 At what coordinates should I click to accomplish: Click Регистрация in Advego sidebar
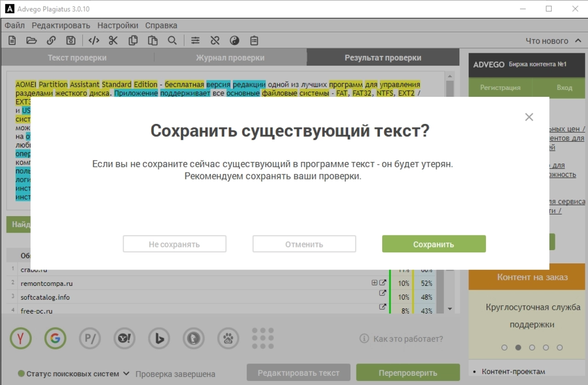tap(500, 87)
